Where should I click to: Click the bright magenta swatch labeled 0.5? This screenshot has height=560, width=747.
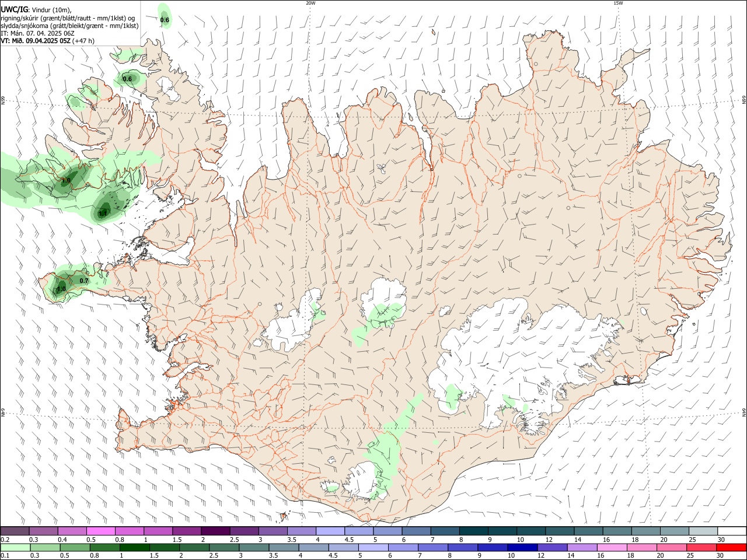(100, 531)
